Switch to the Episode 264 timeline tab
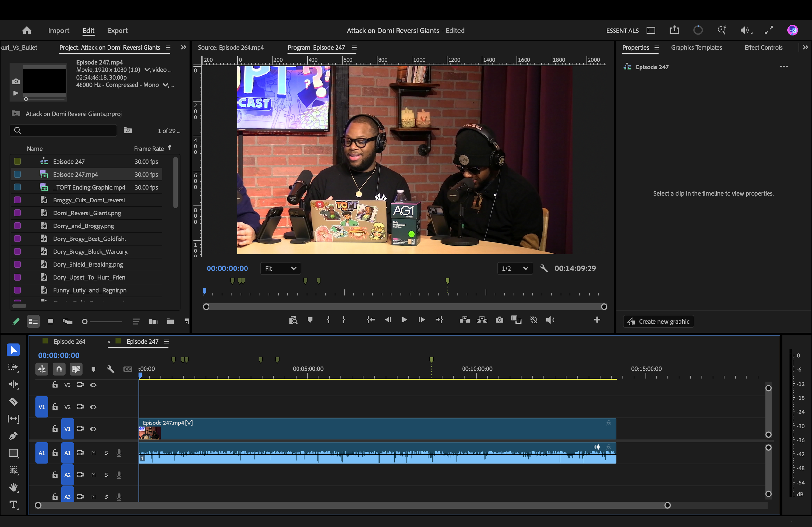Viewport: 812px width, 527px height. [69, 342]
